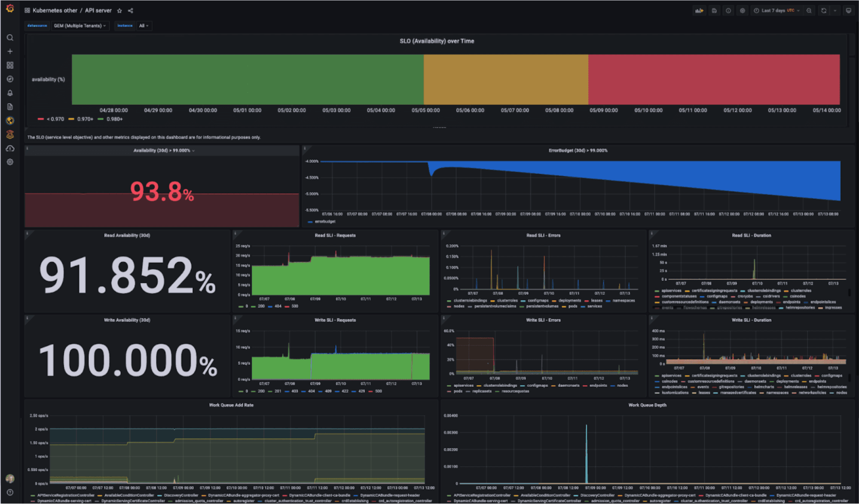Open the 'All' instance dropdown
Image resolution: width=859 pixels, height=504 pixels.
coord(144,26)
